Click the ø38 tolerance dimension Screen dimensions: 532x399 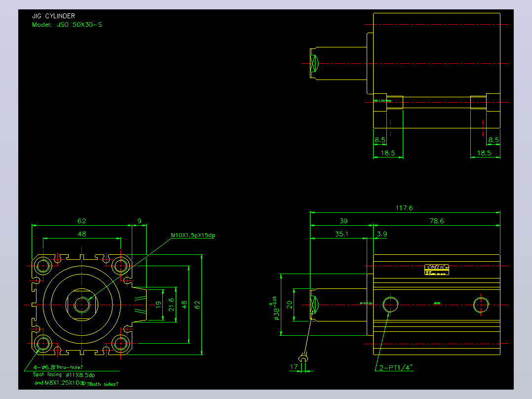tap(275, 308)
